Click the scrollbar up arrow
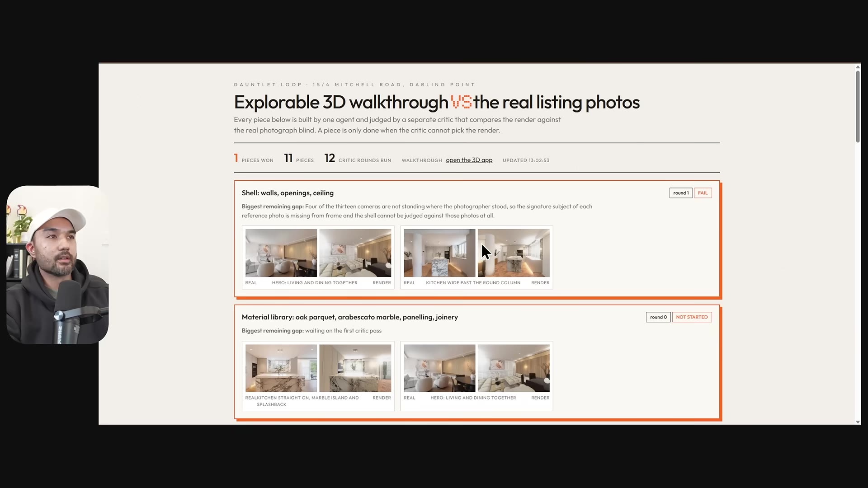The height and width of the screenshot is (488, 868). click(x=858, y=67)
